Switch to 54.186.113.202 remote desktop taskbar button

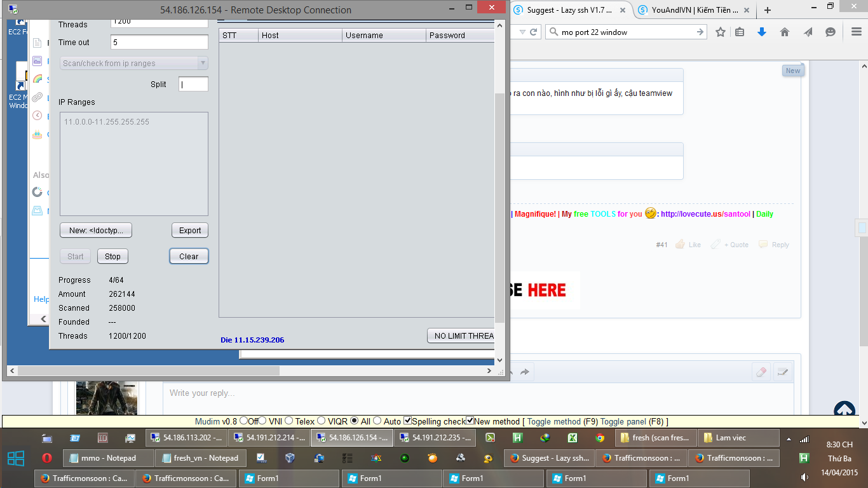click(187, 438)
